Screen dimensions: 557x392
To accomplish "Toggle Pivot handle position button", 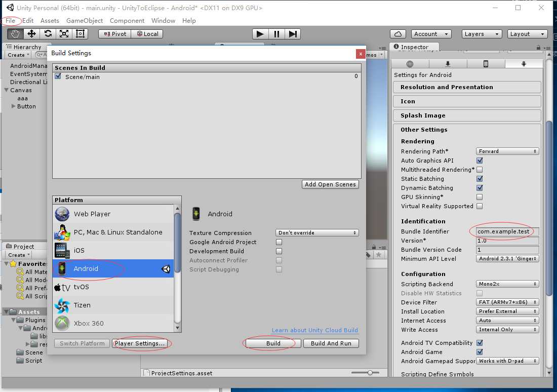I will (115, 34).
